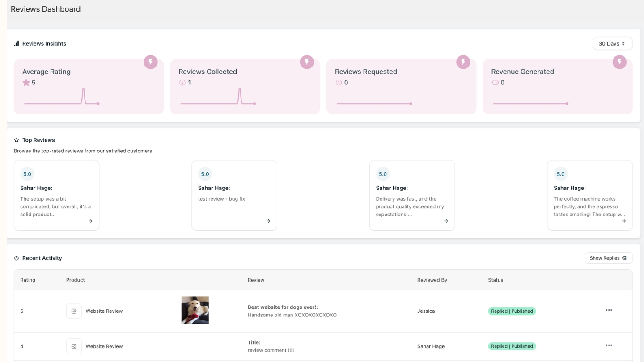Open arrow on 'test review - bug fix' card

(x=268, y=221)
